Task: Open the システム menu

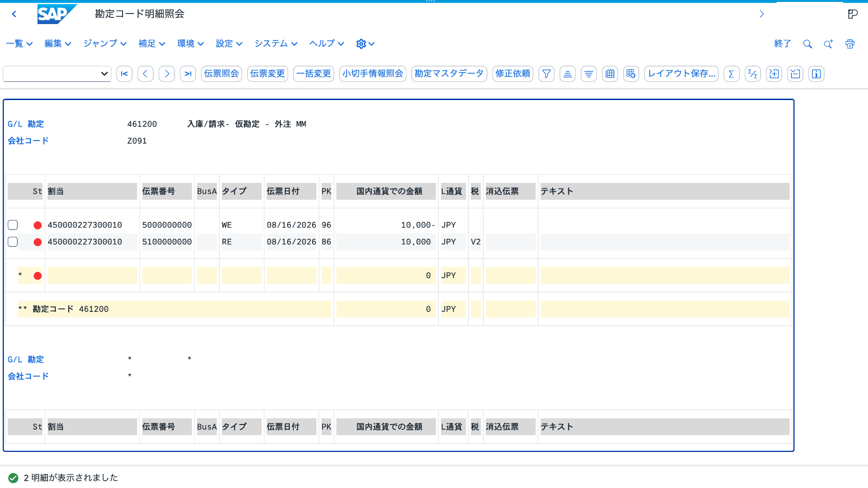Action: 276,44
